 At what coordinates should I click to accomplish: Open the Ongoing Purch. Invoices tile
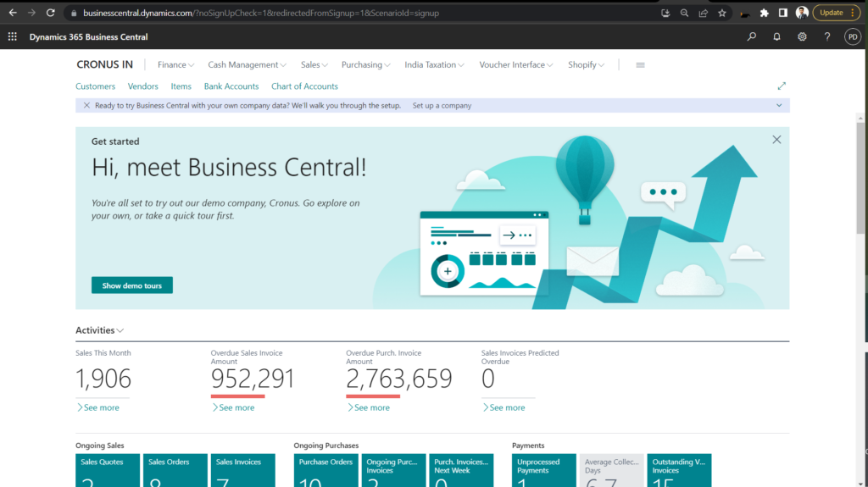[x=393, y=470]
